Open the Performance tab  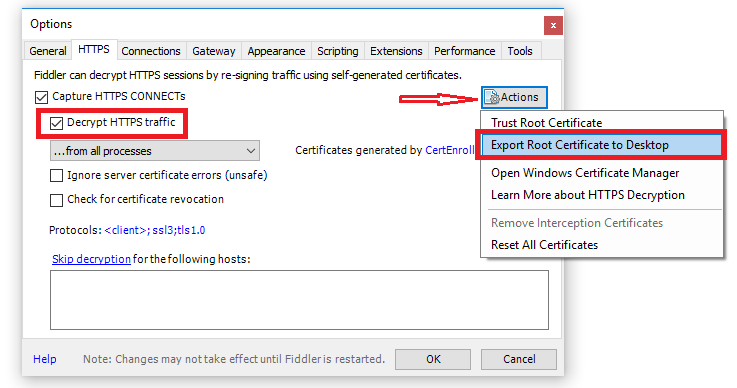click(x=464, y=51)
